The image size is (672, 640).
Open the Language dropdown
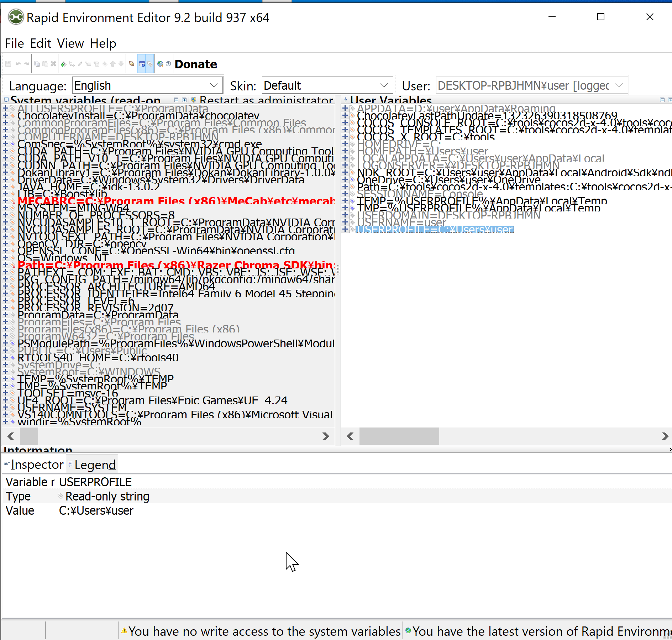[x=147, y=85]
